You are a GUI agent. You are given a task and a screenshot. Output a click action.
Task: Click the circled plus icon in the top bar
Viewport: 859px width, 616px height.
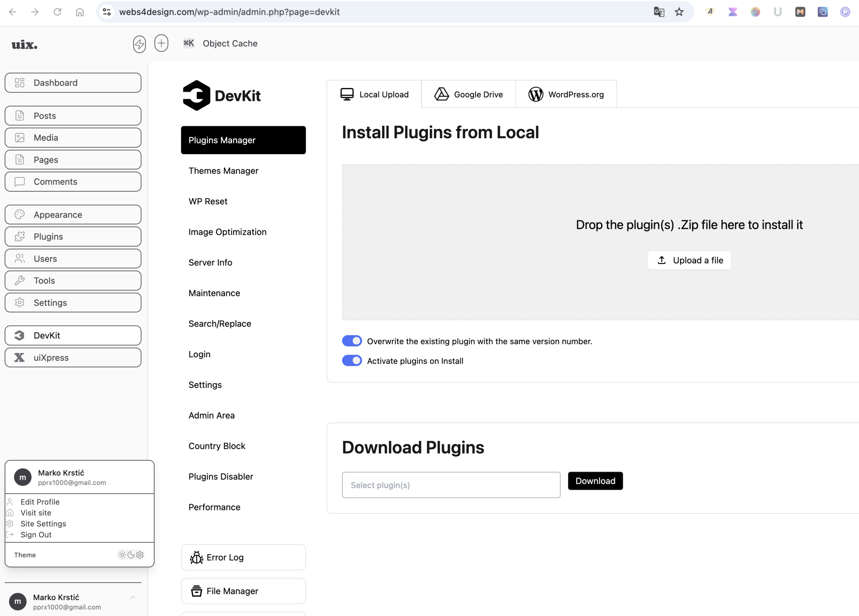tap(161, 43)
